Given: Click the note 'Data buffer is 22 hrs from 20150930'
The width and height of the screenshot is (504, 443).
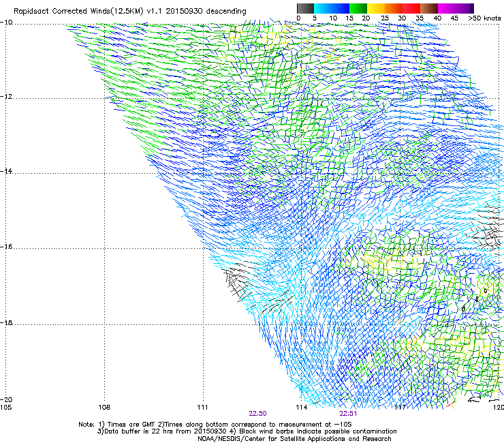Looking at the screenshot, I should (x=165, y=431).
